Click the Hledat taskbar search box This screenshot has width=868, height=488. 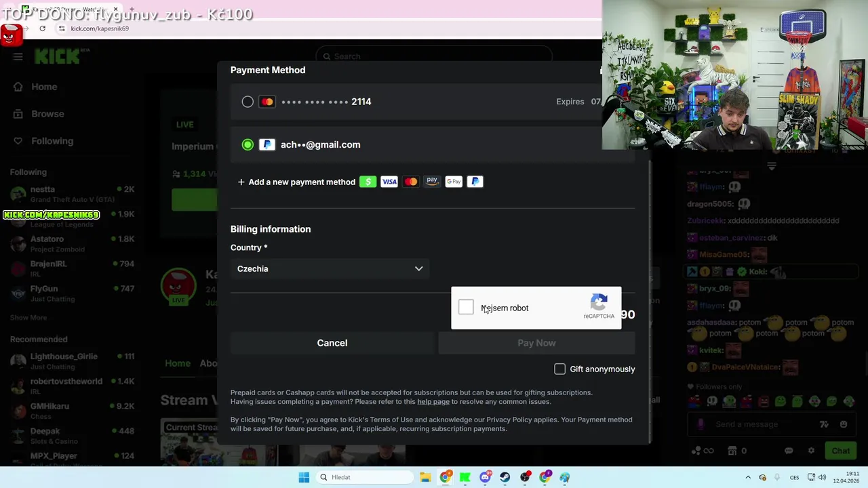point(366,477)
